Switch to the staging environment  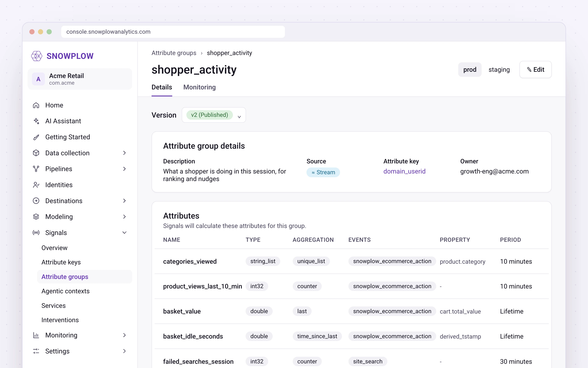coord(499,70)
